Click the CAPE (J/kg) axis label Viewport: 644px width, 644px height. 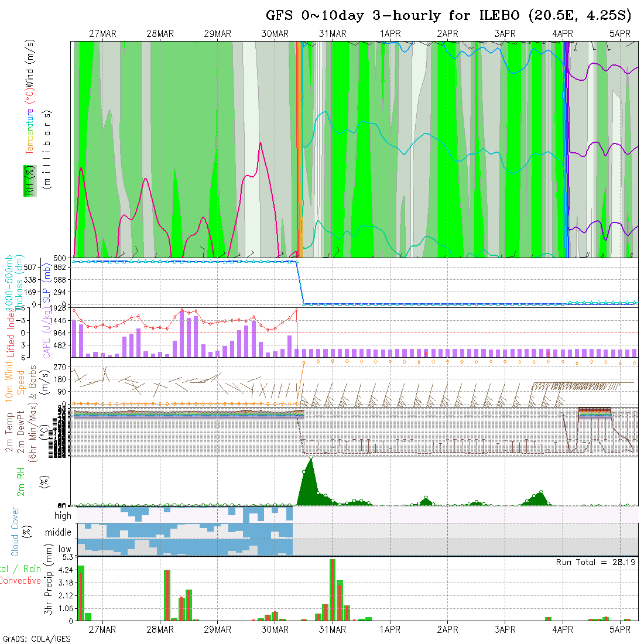tap(46, 334)
